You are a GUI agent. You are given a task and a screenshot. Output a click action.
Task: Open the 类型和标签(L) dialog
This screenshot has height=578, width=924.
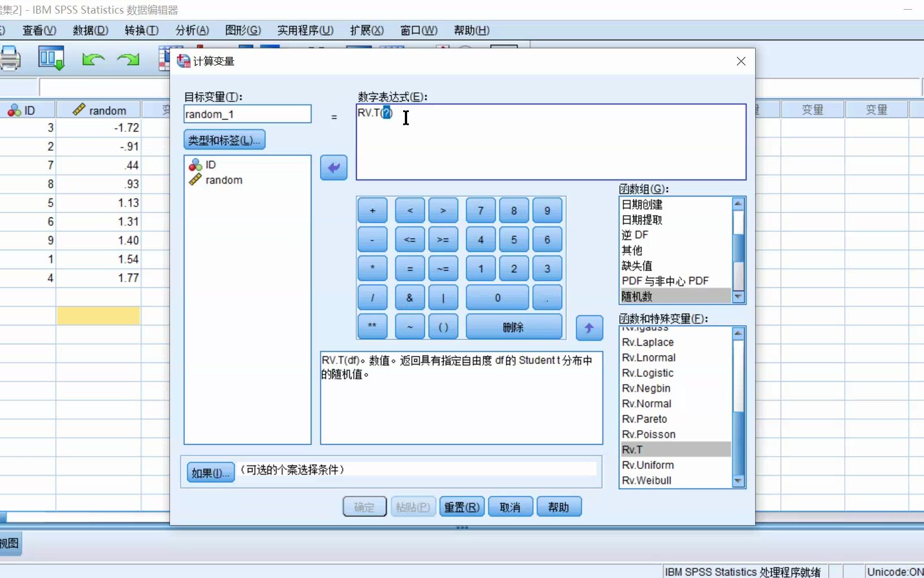223,139
